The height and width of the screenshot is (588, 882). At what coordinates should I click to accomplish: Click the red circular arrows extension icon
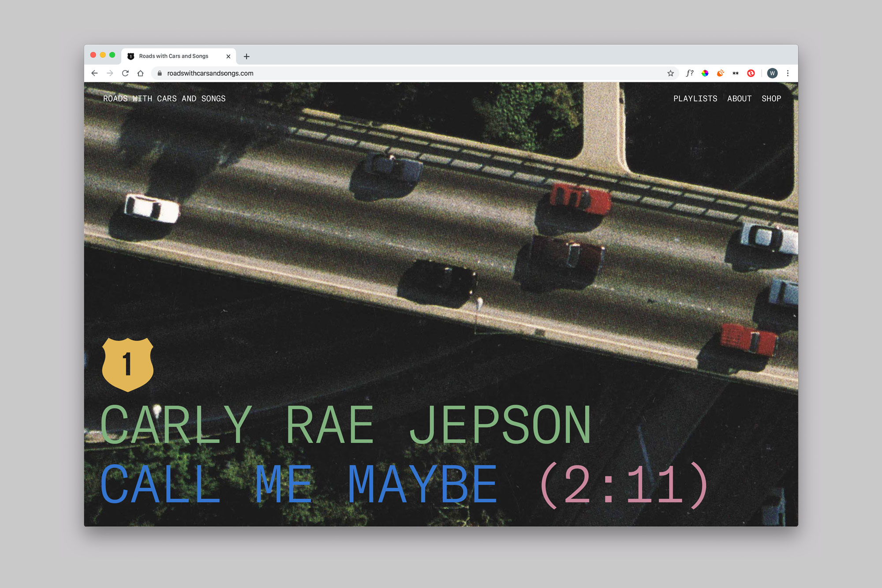pos(751,73)
